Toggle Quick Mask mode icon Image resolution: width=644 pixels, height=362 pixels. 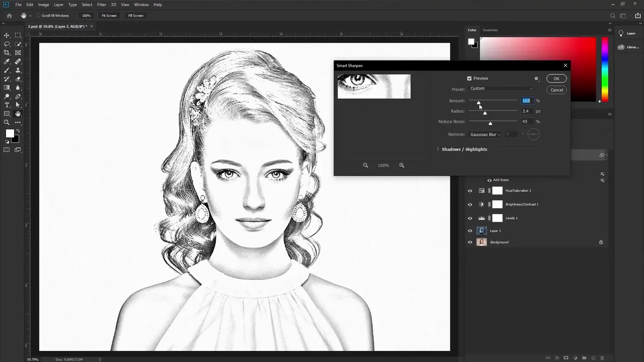point(7,150)
